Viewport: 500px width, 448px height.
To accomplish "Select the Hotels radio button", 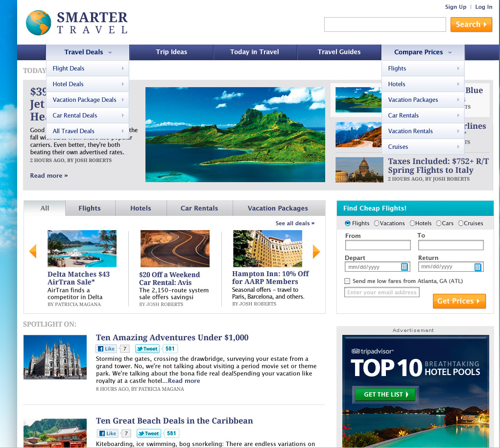I will click(412, 223).
